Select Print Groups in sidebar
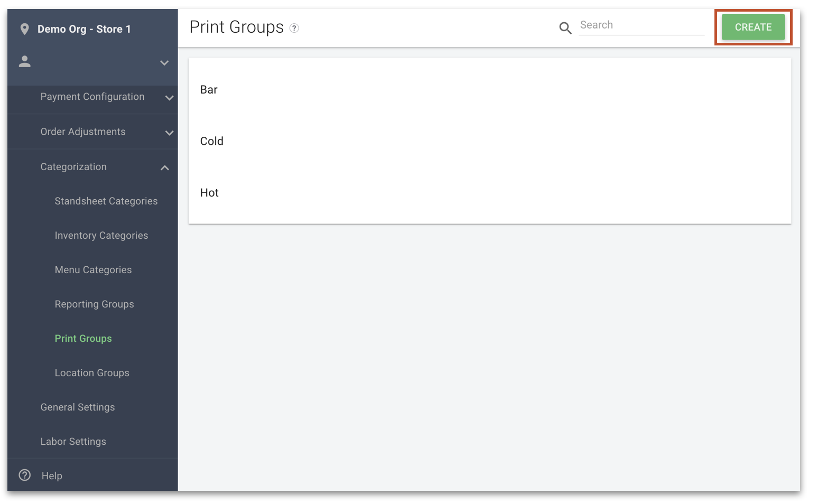Screen dimensions: 818x504 click(83, 339)
